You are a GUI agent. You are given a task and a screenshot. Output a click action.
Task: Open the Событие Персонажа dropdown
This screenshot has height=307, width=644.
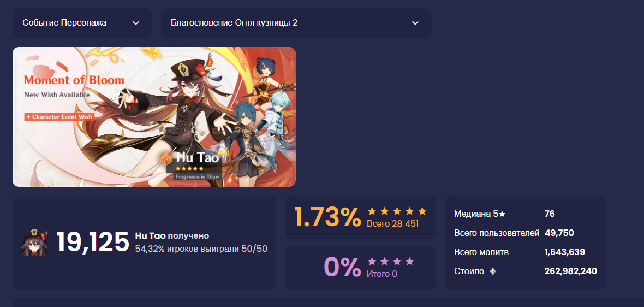(x=82, y=23)
